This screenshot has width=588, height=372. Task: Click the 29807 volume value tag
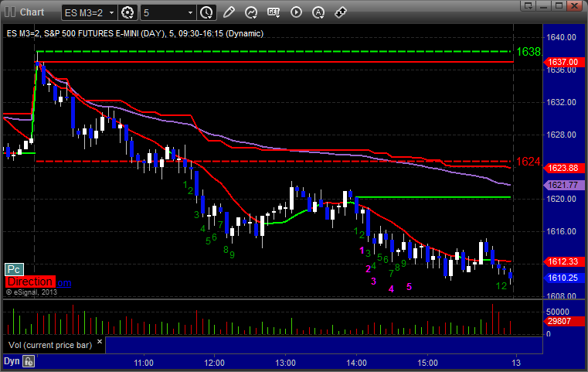tap(563, 321)
